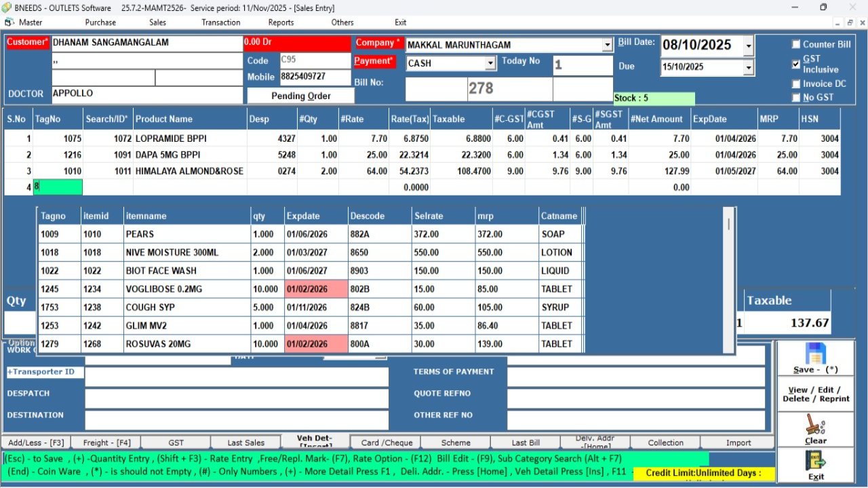The height and width of the screenshot is (488, 868).
Task: Expand the Due date dropdown
Action: point(748,67)
